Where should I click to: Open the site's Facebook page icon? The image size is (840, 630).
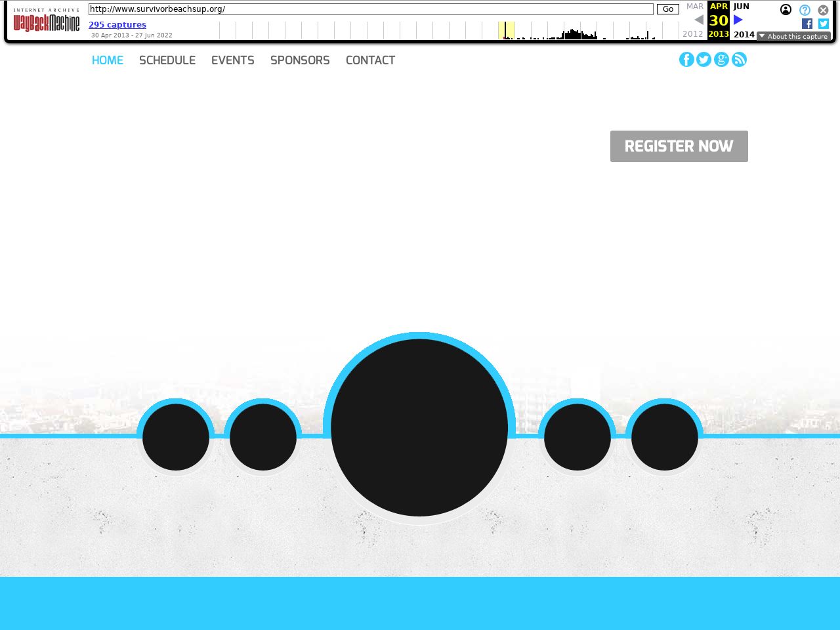tap(686, 60)
